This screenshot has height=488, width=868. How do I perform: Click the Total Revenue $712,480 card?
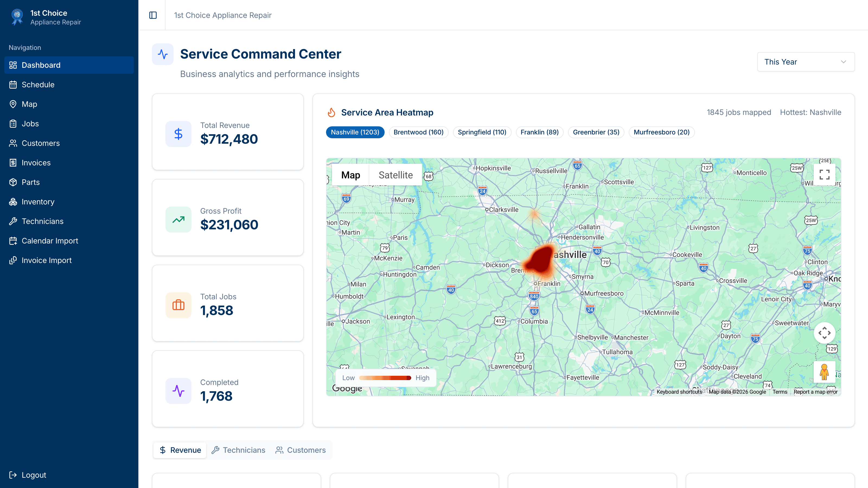(228, 132)
